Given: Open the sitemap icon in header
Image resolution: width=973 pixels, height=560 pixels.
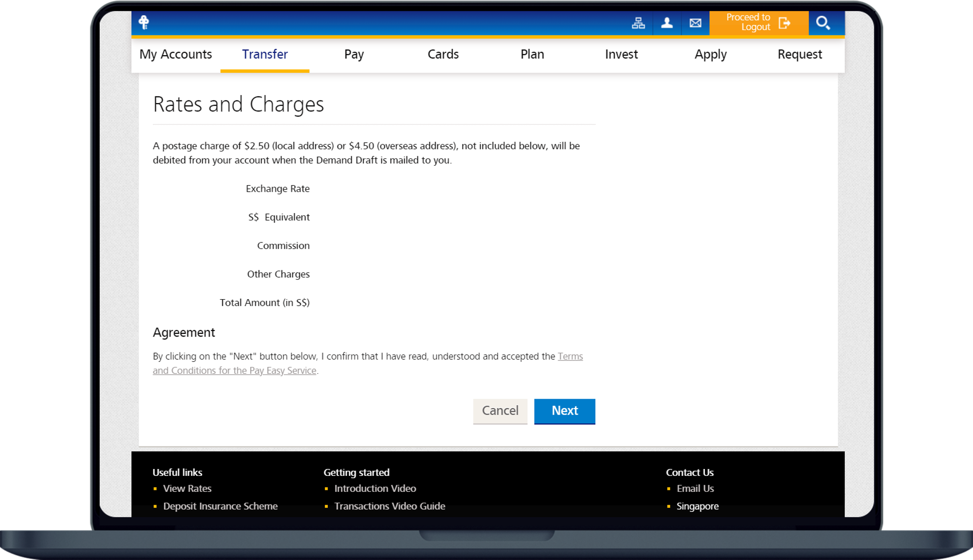Looking at the screenshot, I should point(638,23).
